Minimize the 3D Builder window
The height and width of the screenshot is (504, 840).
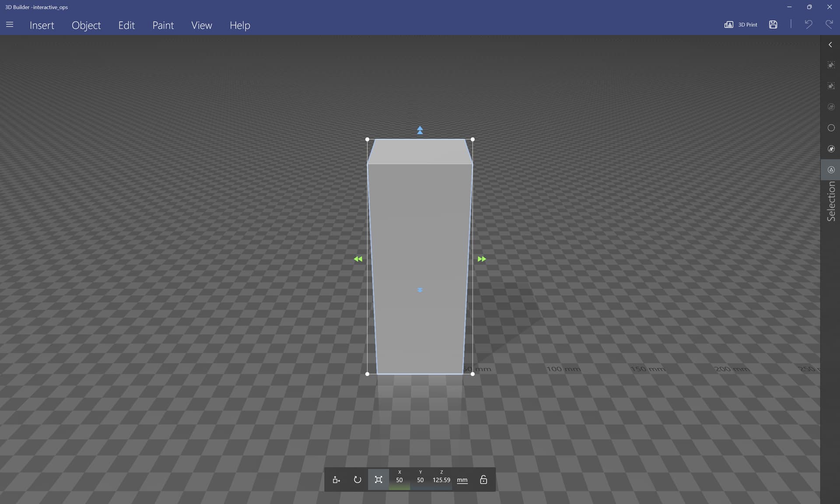coord(789,7)
